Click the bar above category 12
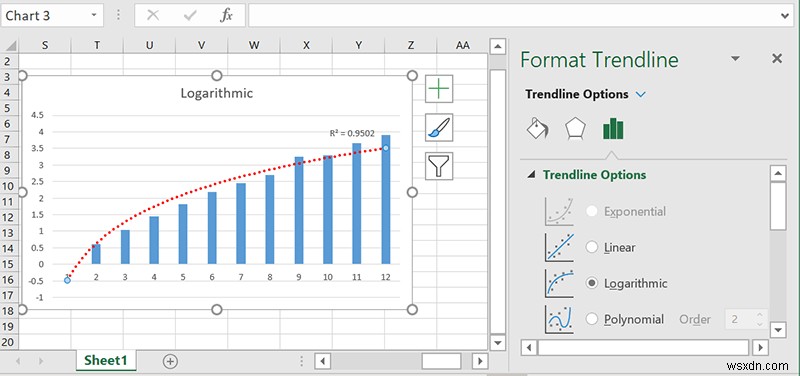The height and width of the screenshot is (376, 800). (386, 199)
